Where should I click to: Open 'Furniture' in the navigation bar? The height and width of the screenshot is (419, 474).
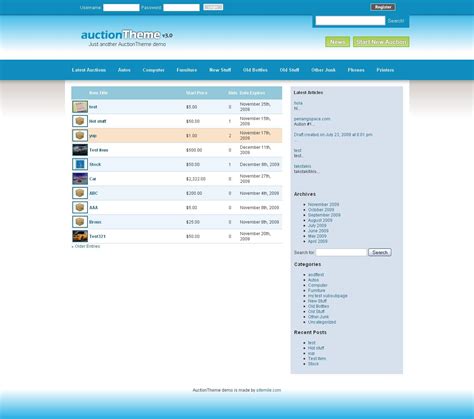coord(187,70)
